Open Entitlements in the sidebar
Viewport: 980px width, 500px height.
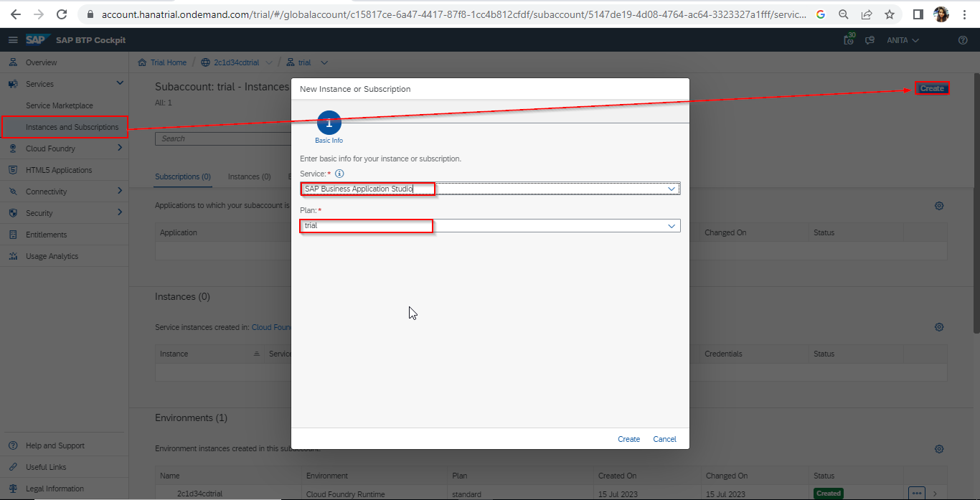pos(46,235)
